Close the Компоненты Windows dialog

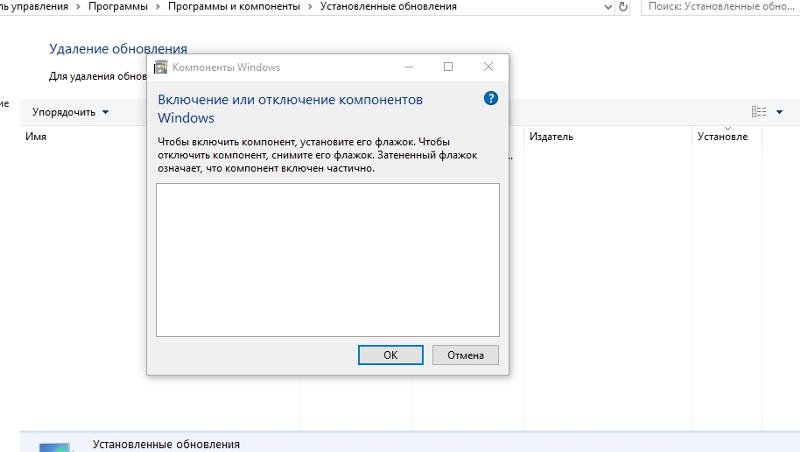point(488,67)
